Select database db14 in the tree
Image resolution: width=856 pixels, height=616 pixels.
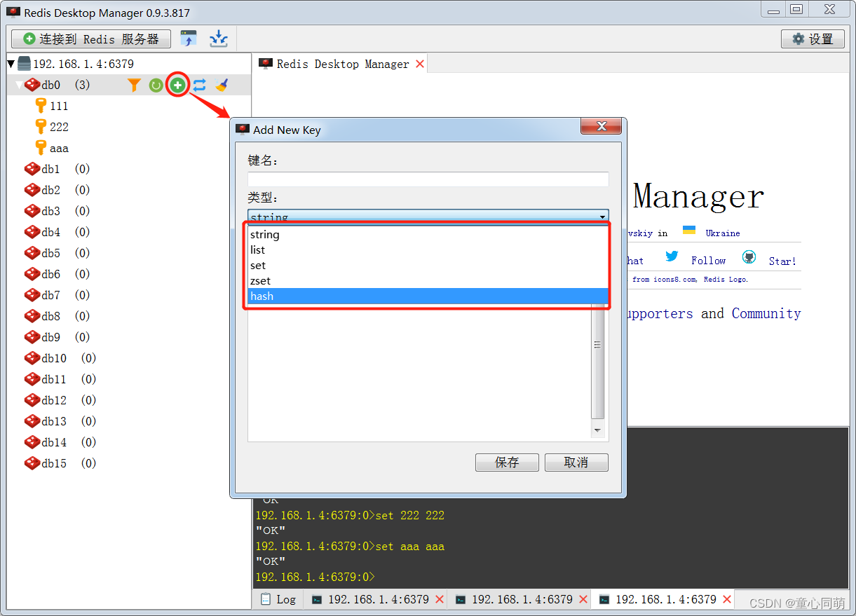pos(54,442)
